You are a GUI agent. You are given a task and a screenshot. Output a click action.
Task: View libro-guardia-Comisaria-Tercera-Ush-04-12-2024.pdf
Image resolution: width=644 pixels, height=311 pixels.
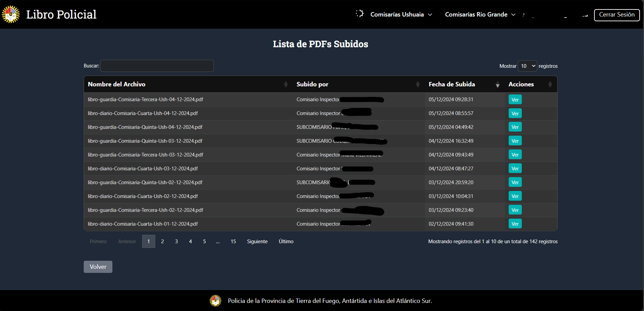point(515,100)
